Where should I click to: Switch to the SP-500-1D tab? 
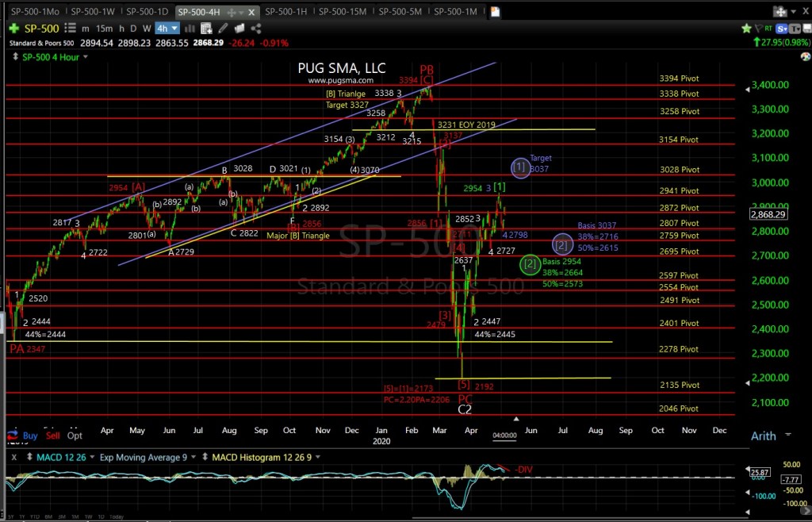pos(147,11)
